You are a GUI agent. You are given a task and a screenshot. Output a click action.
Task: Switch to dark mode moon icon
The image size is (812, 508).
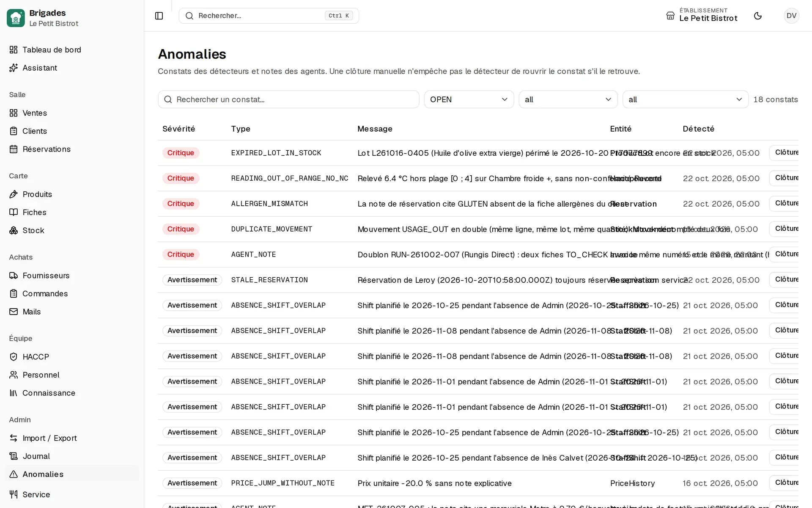click(x=758, y=16)
